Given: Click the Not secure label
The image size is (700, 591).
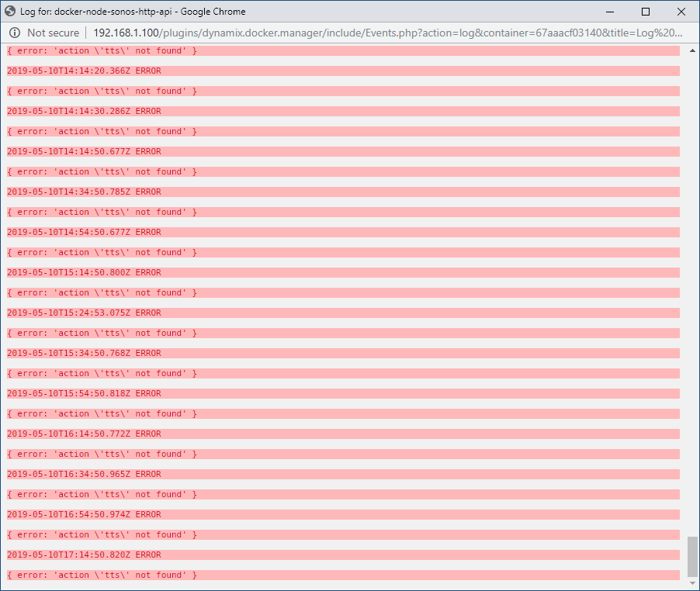Looking at the screenshot, I should [53, 33].
